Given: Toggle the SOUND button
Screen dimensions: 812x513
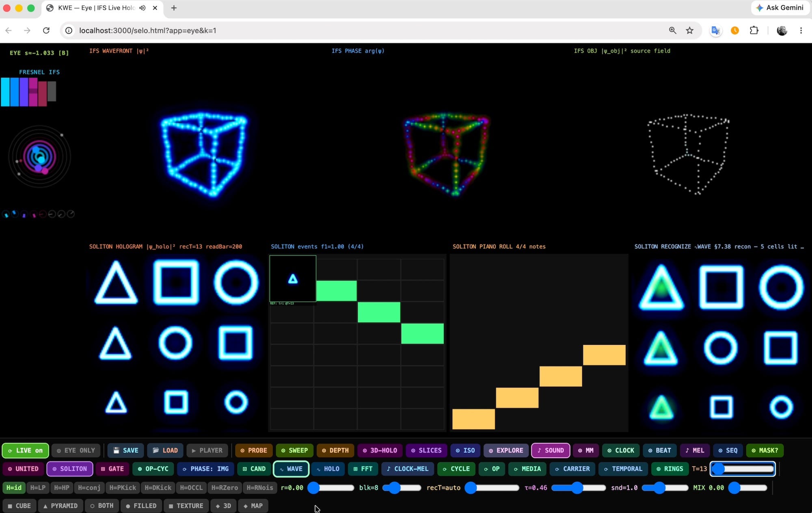Looking at the screenshot, I should pyautogui.click(x=551, y=450).
